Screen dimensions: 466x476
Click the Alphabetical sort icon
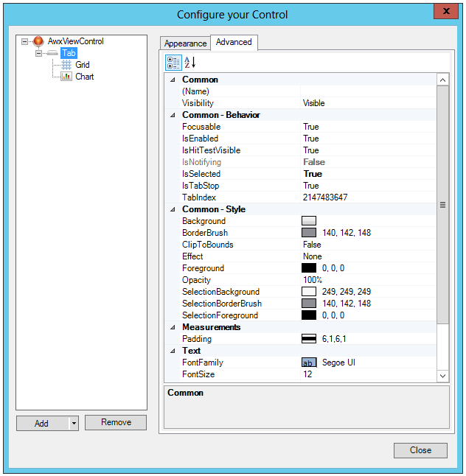pyautogui.click(x=189, y=63)
